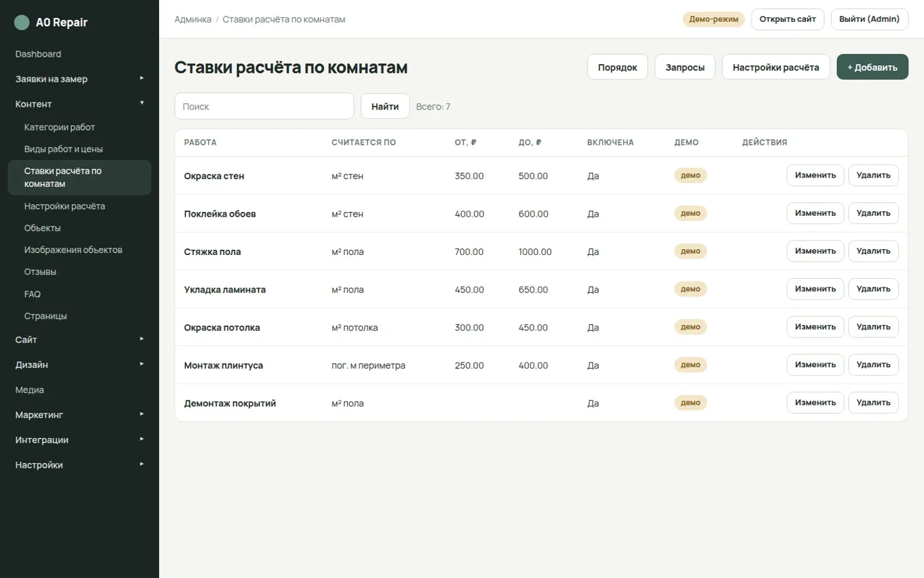
Task: Expand the Интеграции section
Action: pos(79,440)
